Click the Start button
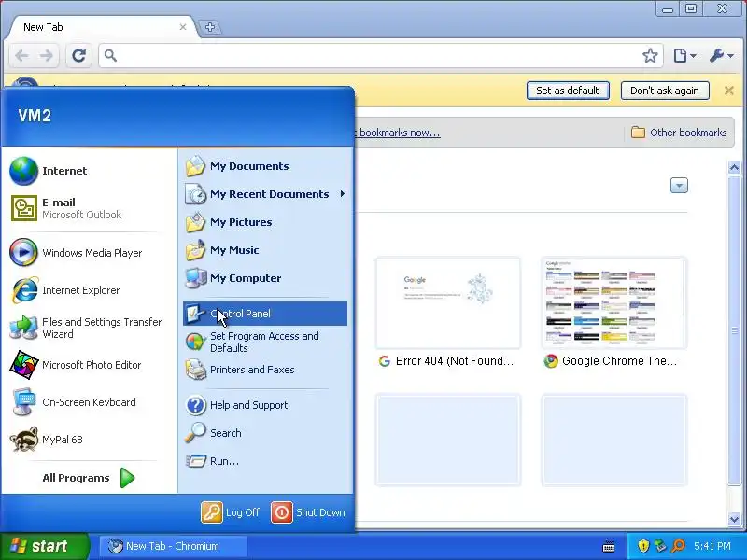 point(44,546)
